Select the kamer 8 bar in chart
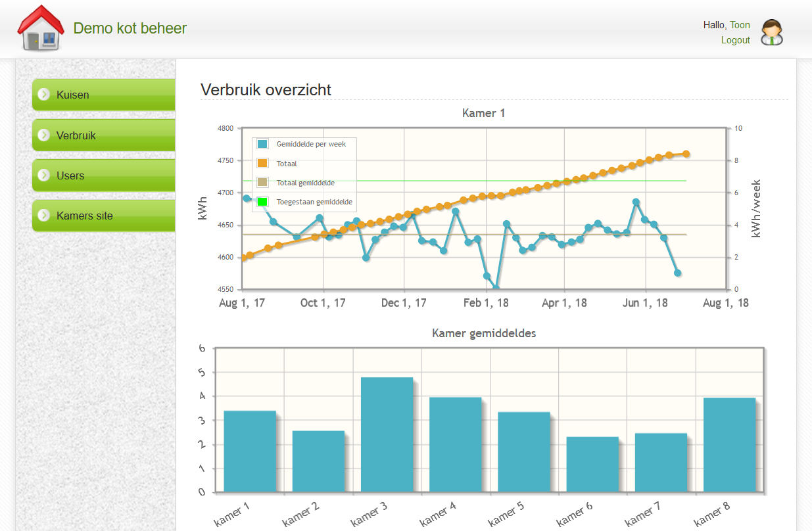The height and width of the screenshot is (531, 812). click(x=729, y=445)
